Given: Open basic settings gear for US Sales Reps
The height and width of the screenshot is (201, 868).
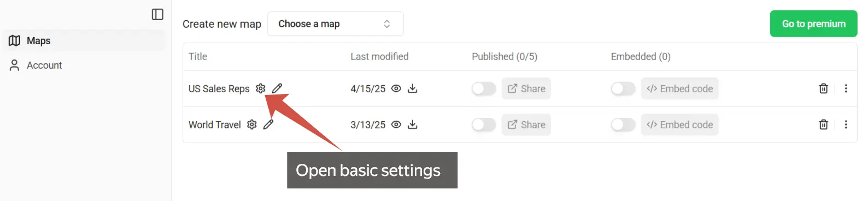Looking at the screenshot, I should tap(261, 88).
